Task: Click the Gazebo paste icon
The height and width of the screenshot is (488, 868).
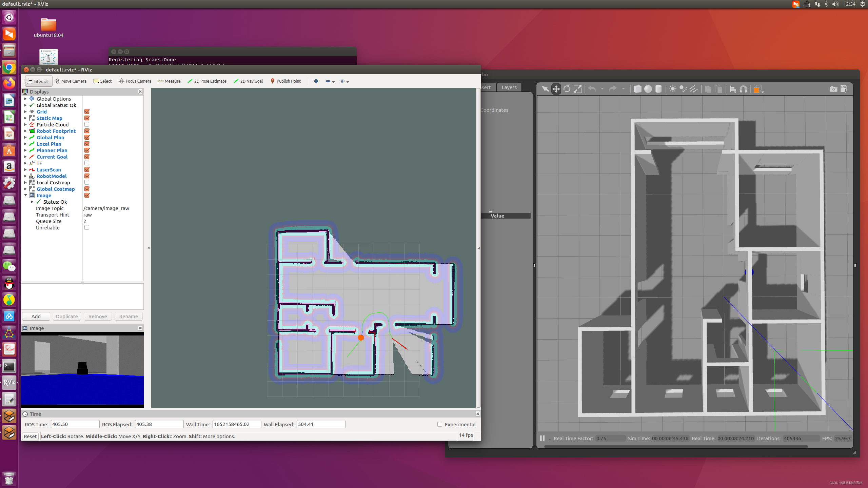Action: click(x=718, y=89)
